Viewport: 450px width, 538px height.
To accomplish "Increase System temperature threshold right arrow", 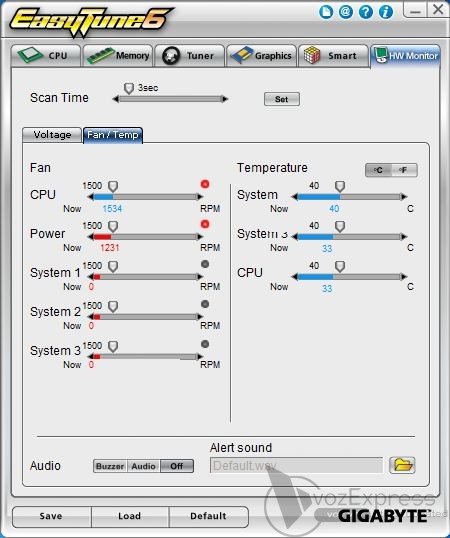I will point(404,197).
